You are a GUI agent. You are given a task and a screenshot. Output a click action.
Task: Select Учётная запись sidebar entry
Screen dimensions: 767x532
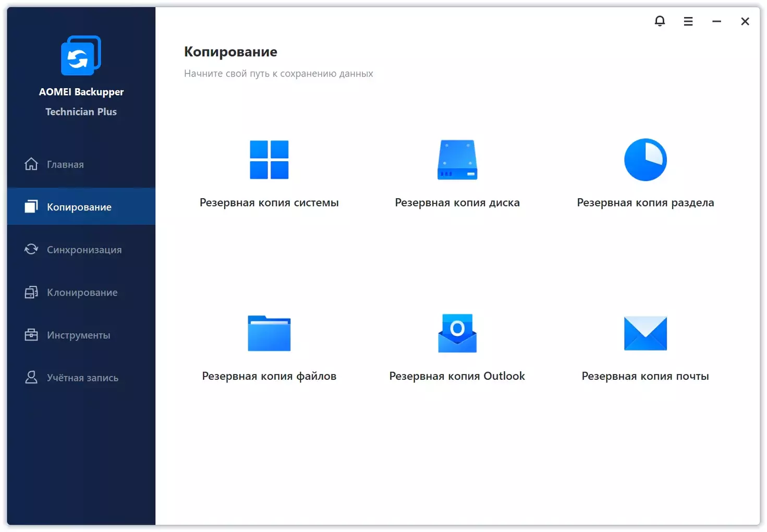(x=81, y=378)
